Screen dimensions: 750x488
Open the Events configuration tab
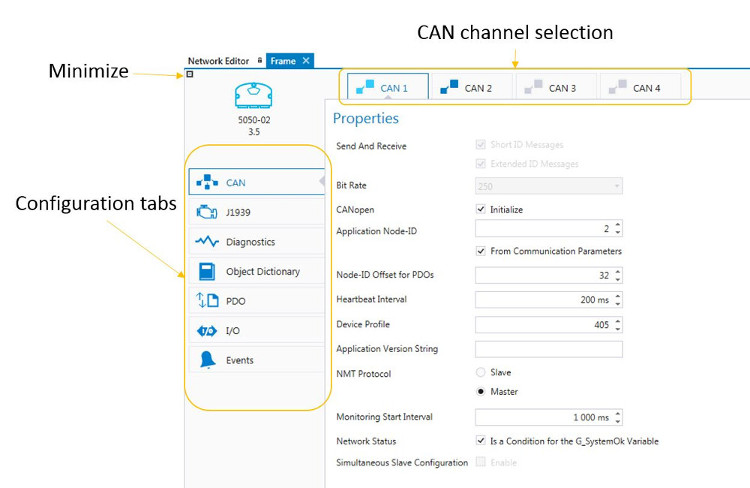(256, 360)
